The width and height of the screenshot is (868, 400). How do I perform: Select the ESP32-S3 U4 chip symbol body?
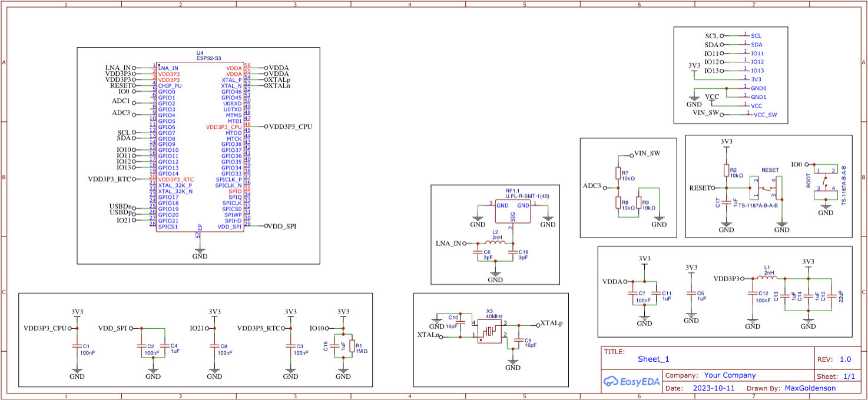click(x=200, y=147)
